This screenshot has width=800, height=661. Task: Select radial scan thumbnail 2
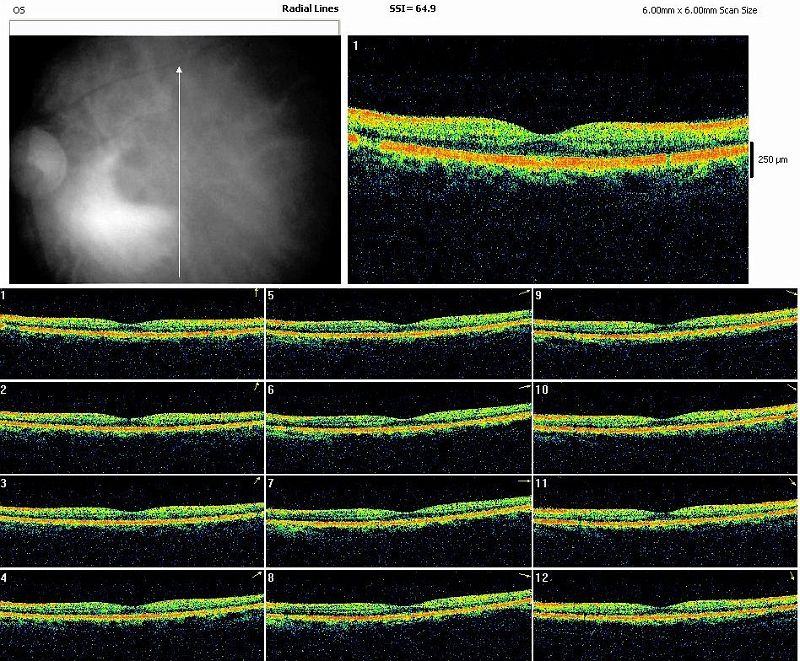coord(132,427)
